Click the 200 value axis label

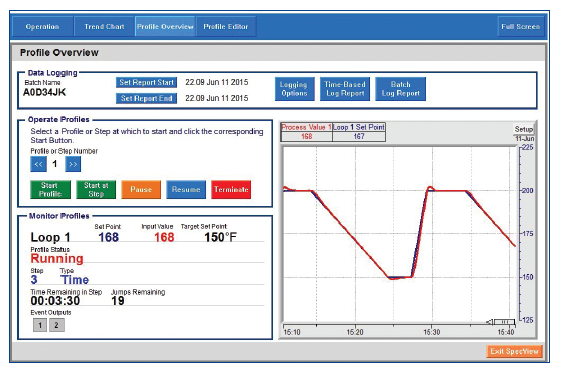click(x=527, y=191)
